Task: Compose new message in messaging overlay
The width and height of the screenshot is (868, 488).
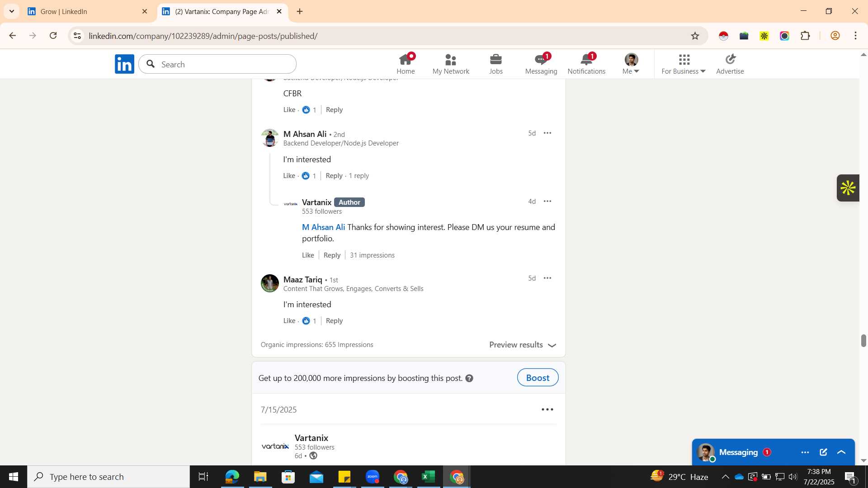Action: click(823, 452)
